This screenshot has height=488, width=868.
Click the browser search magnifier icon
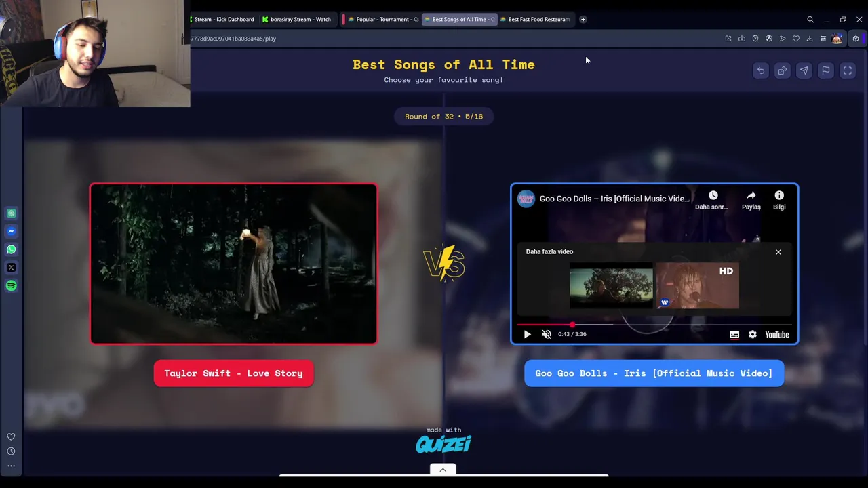point(810,20)
